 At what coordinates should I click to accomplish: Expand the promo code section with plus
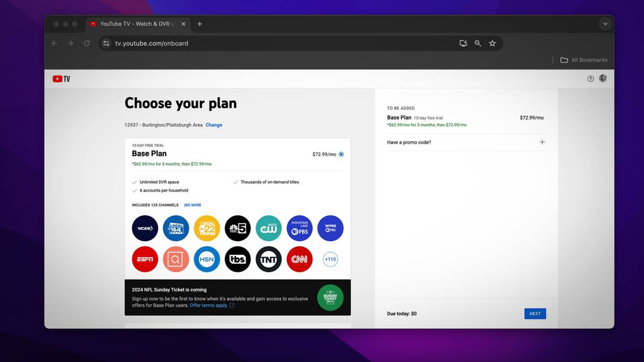pyautogui.click(x=542, y=142)
